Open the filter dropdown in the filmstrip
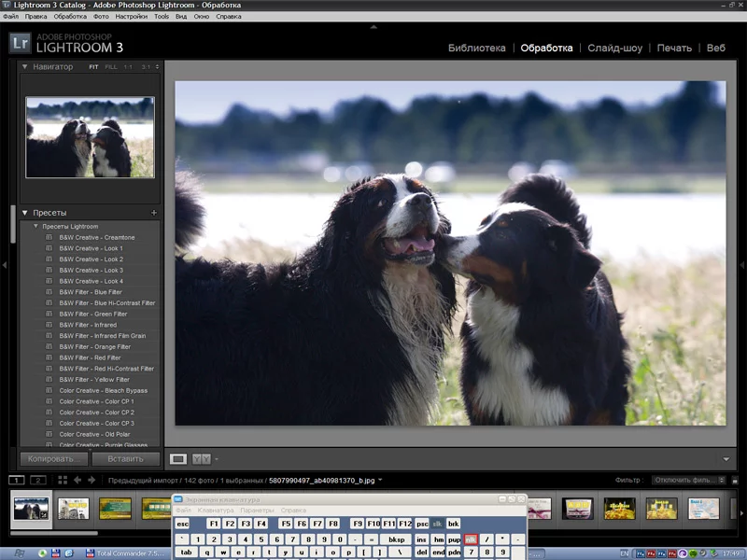This screenshot has width=747, height=560. [688, 480]
